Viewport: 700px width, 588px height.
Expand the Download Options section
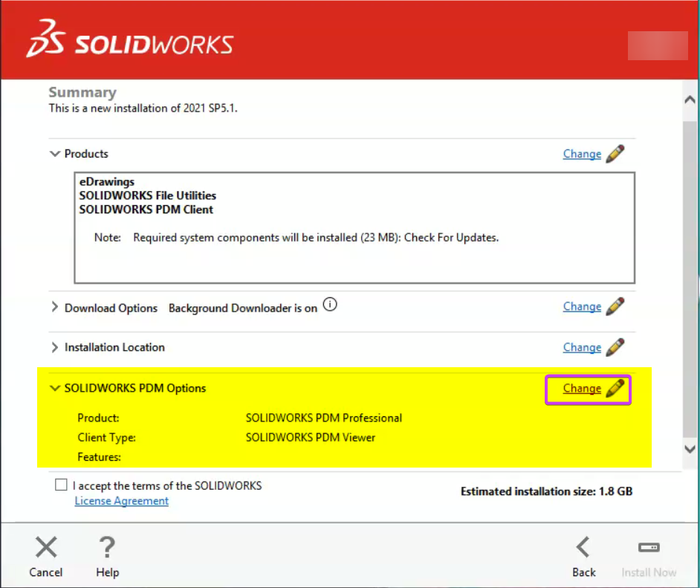click(x=54, y=307)
